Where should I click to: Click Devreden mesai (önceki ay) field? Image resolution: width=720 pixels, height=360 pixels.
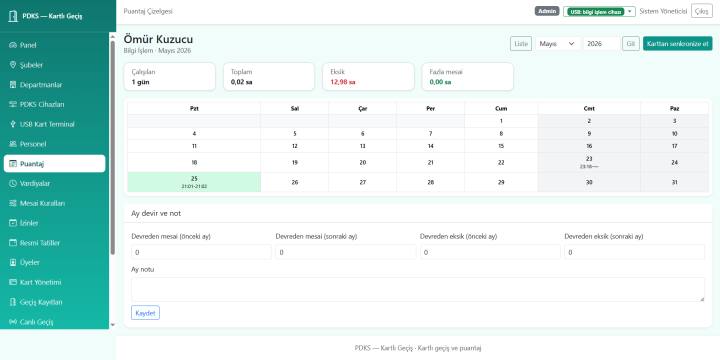(201, 252)
